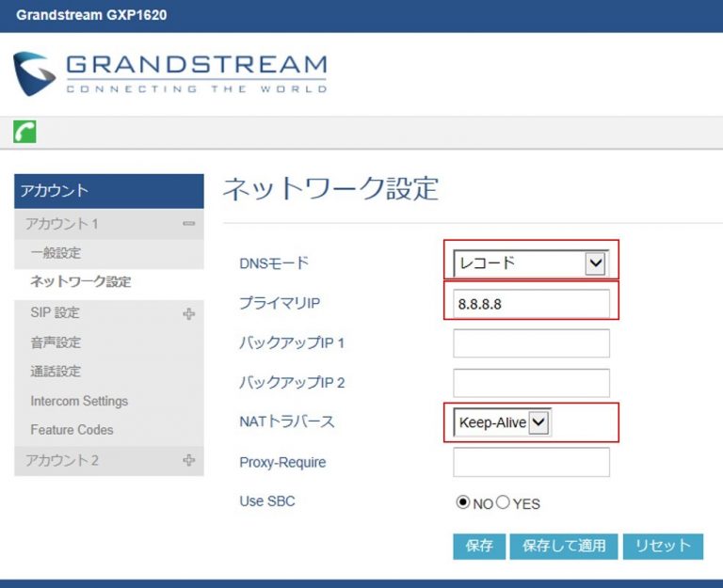Image resolution: width=723 pixels, height=588 pixels.
Task: Click the green phone icon
Action: point(24,133)
